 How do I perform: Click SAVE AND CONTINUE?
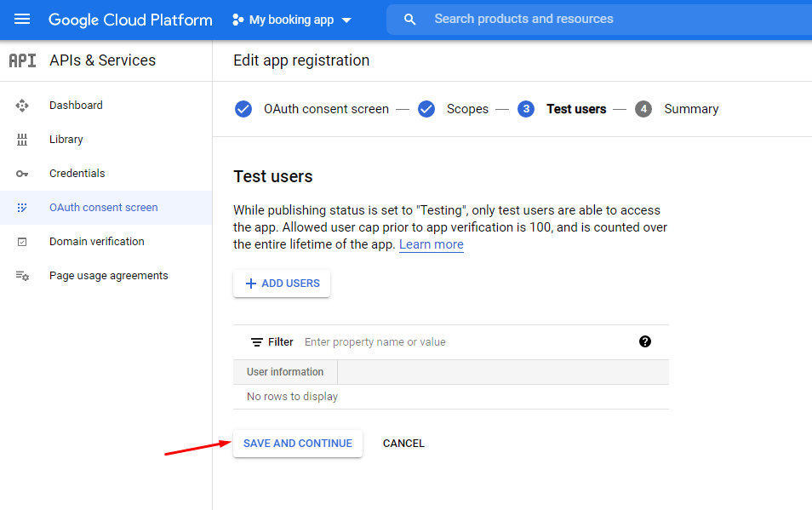(297, 443)
